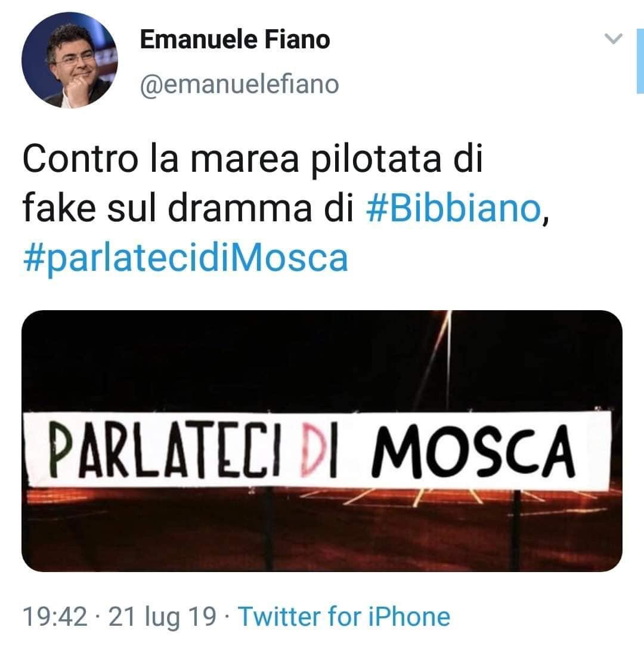
Task: Open Emanuele Fiano's profile picture
Action: tap(69, 60)
